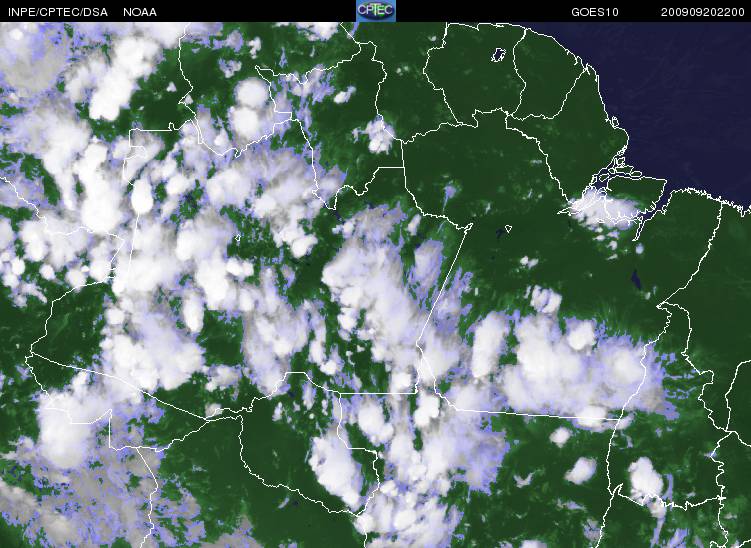Image resolution: width=751 pixels, height=548 pixels.
Task: Click the GOES10 satellite label
Action: (x=595, y=12)
